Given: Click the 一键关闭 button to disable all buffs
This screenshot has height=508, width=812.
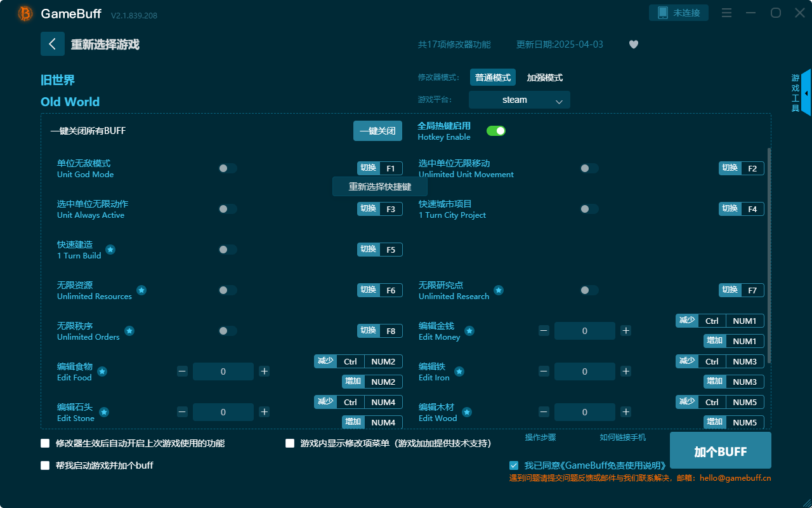Looking at the screenshot, I should (377, 130).
